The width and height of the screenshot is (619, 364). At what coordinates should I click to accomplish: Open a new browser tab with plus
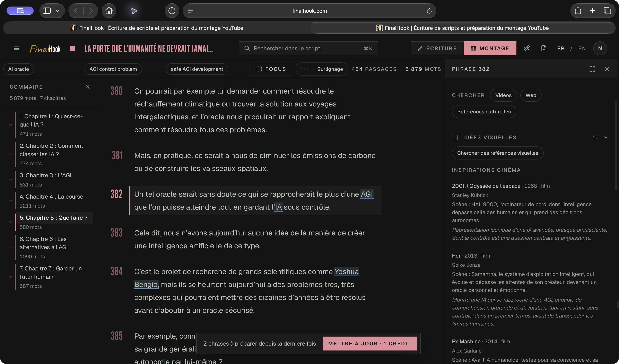tap(592, 11)
